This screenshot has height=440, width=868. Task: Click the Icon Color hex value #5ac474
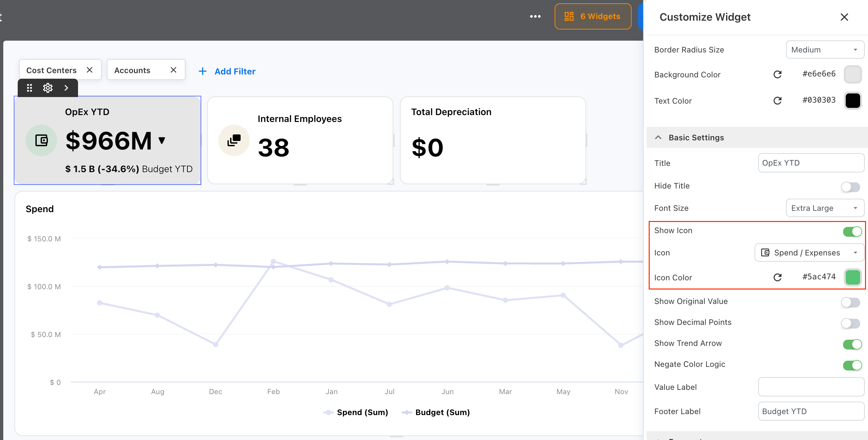(819, 276)
